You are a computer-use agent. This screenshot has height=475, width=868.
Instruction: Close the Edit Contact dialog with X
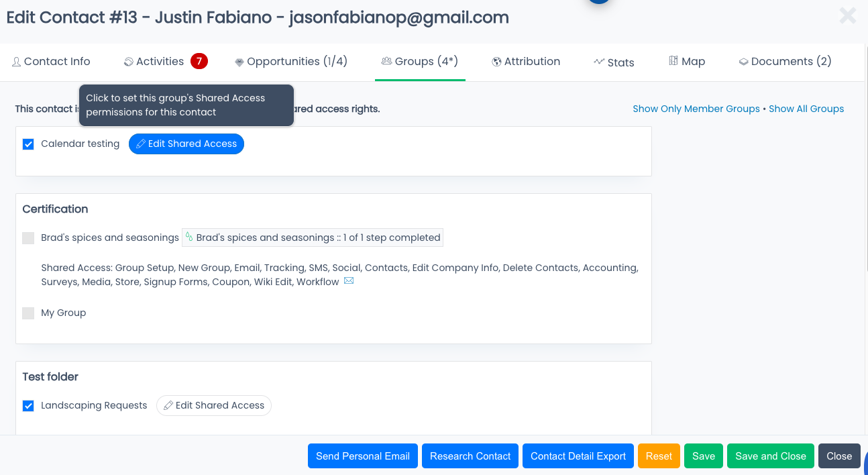[848, 15]
